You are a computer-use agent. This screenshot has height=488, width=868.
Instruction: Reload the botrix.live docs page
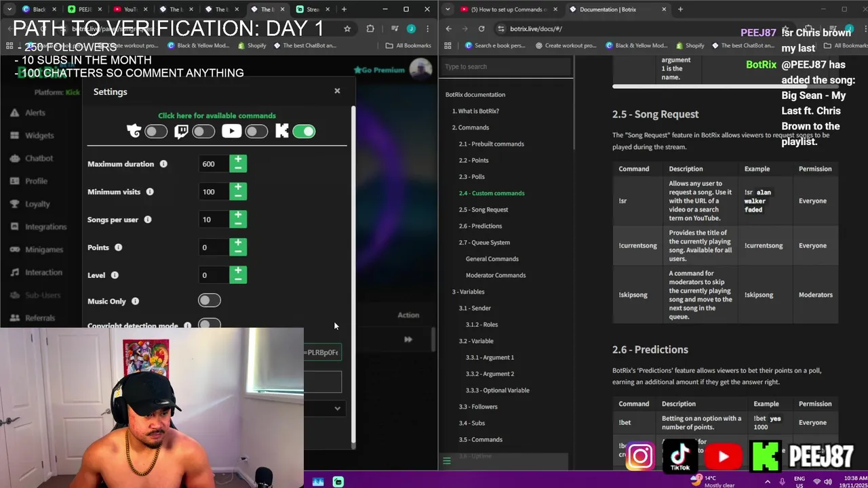(x=481, y=28)
